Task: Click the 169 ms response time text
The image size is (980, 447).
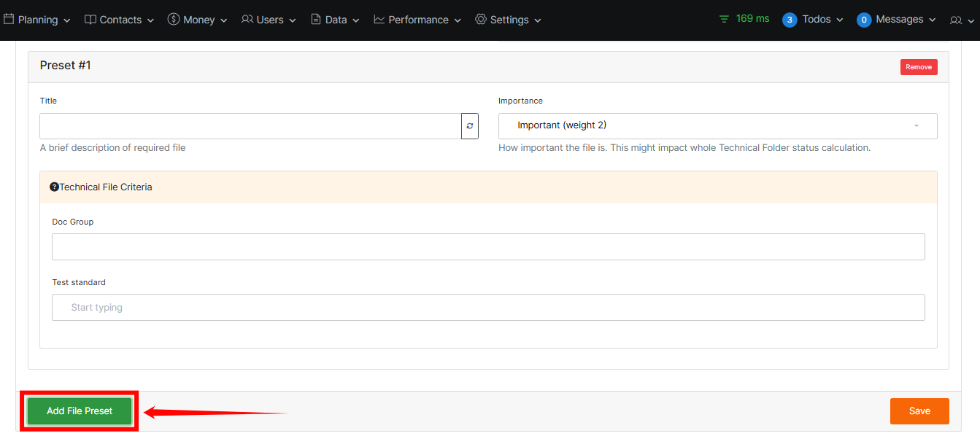Action: pos(752,19)
